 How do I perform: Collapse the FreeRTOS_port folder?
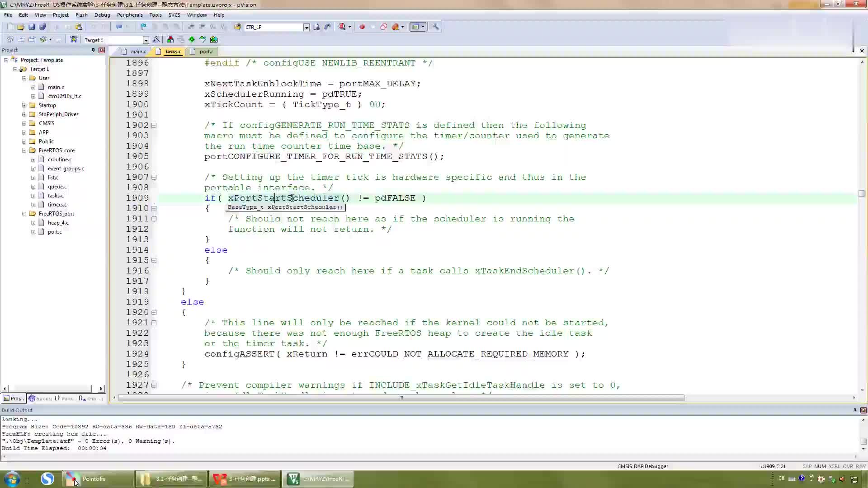point(24,214)
